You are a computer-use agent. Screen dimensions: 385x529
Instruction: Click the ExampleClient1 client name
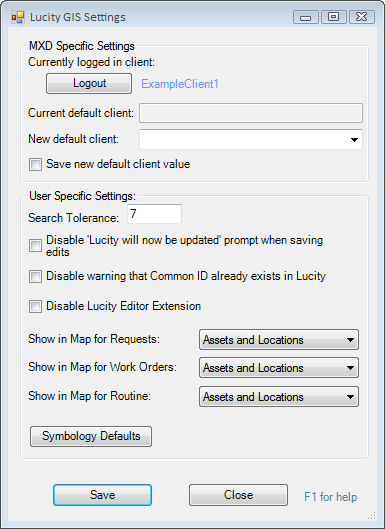180,84
